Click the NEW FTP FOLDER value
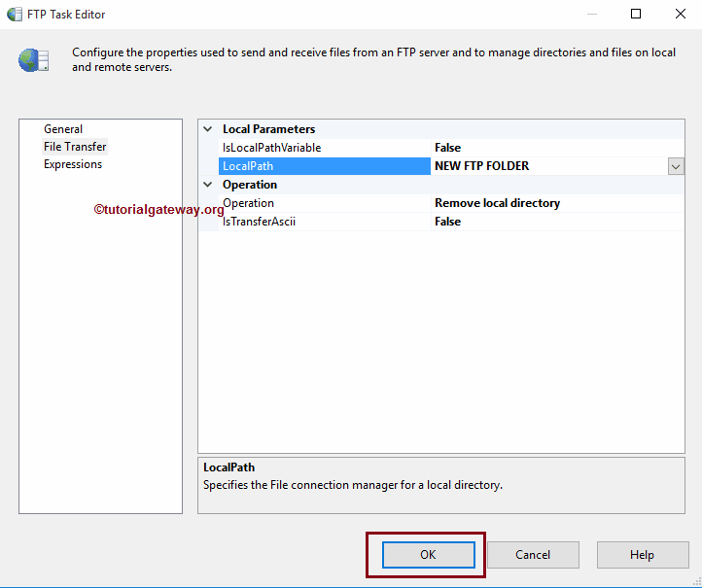The image size is (702, 588). point(481,166)
